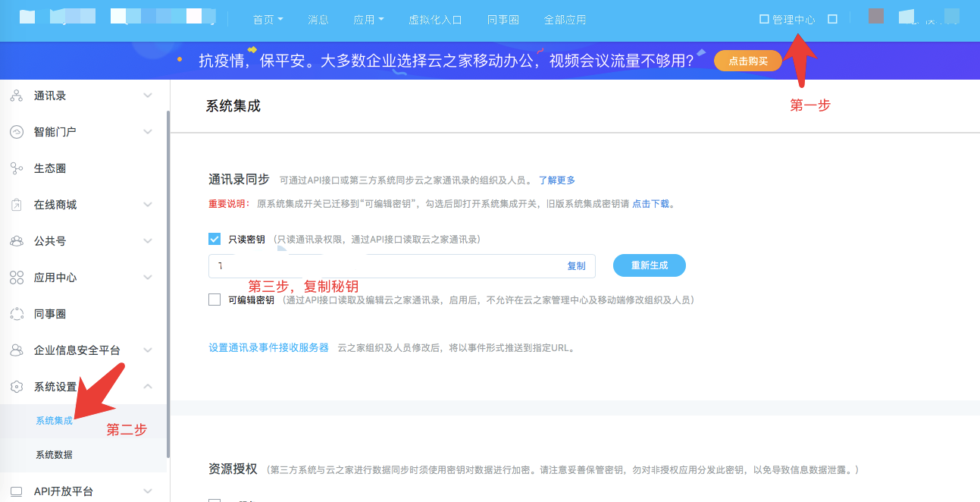The width and height of the screenshot is (980, 502).
Task: Check the 只读密钥 checkbox
Action: pyautogui.click(x=214, y=239)
